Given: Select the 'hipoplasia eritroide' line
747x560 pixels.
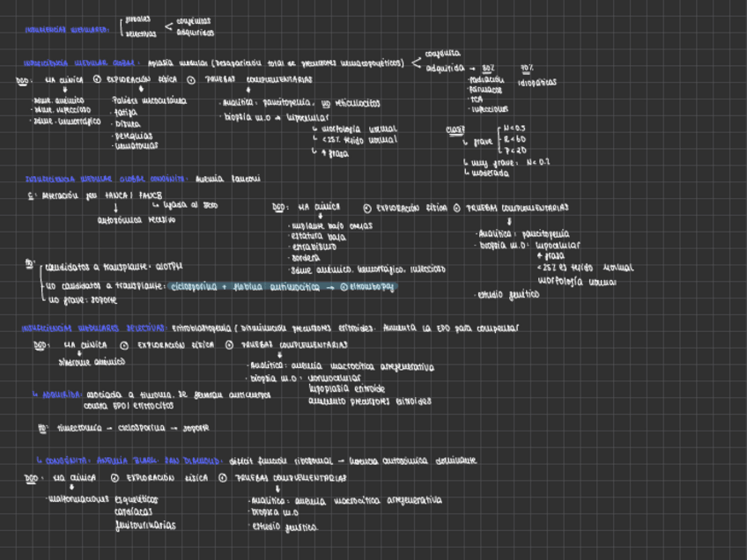Looking at the screenshot, I should tap(346, 388).
